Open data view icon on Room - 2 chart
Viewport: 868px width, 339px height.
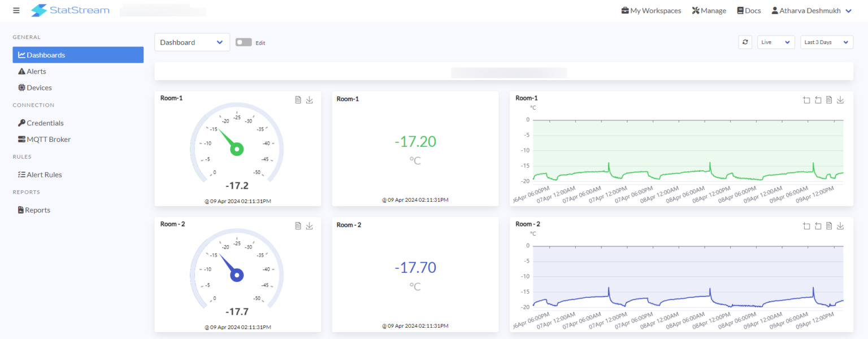click(829, 226)
